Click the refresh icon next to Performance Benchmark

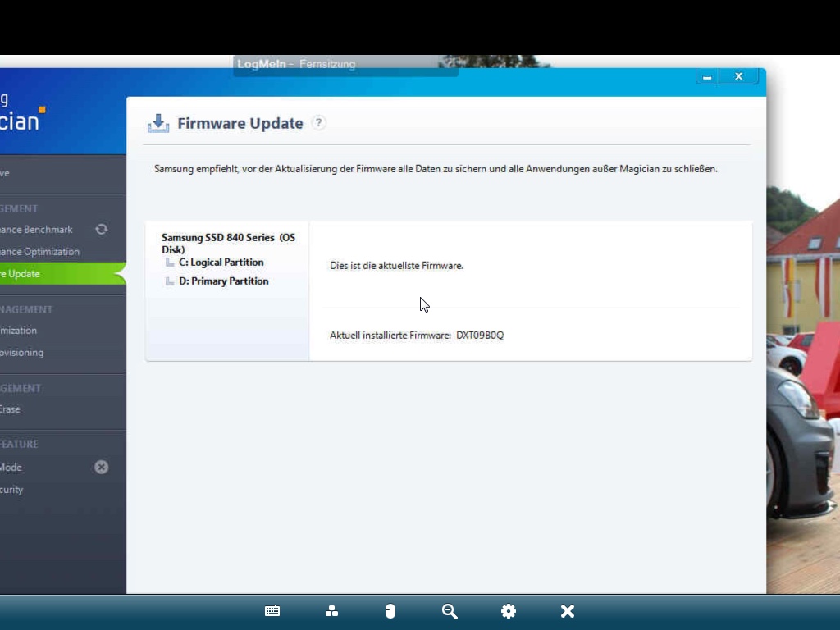click(x=101, y=230)
